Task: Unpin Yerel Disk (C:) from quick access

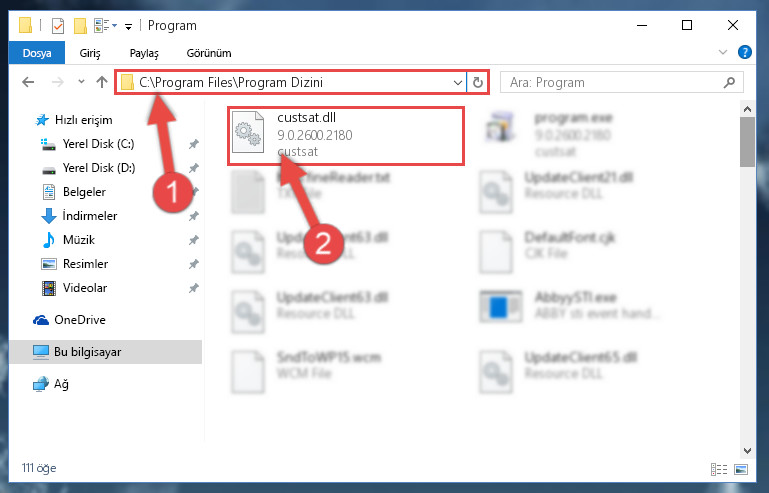Action: pyautogui.click(x=194, y=144)
